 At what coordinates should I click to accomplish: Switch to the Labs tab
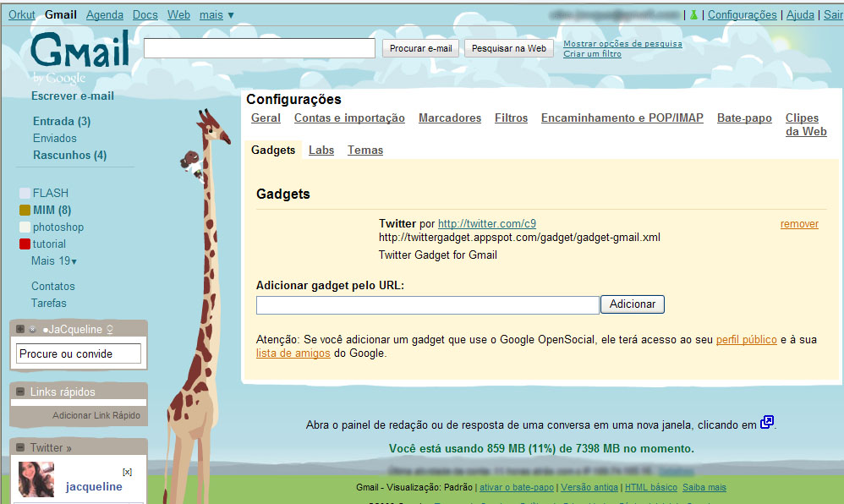point(321,151)
